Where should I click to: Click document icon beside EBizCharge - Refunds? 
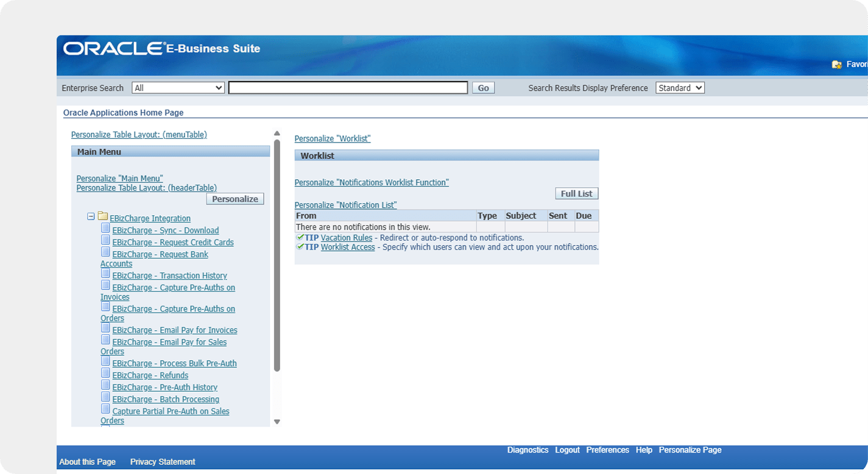105,373
